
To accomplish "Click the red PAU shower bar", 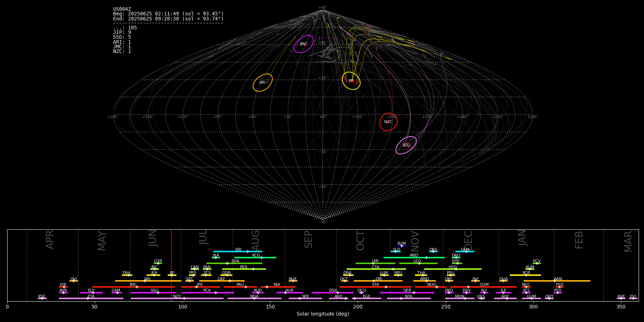I will coord(240,287).
